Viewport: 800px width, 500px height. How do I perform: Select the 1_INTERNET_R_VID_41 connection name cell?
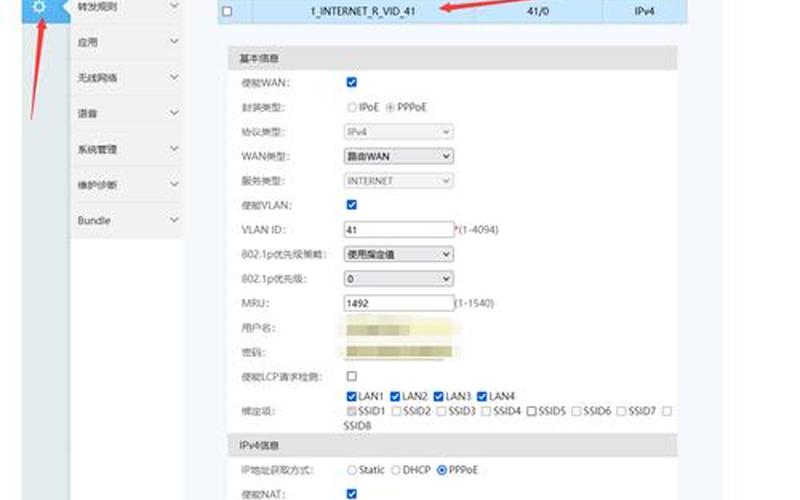tap(363, 11)
